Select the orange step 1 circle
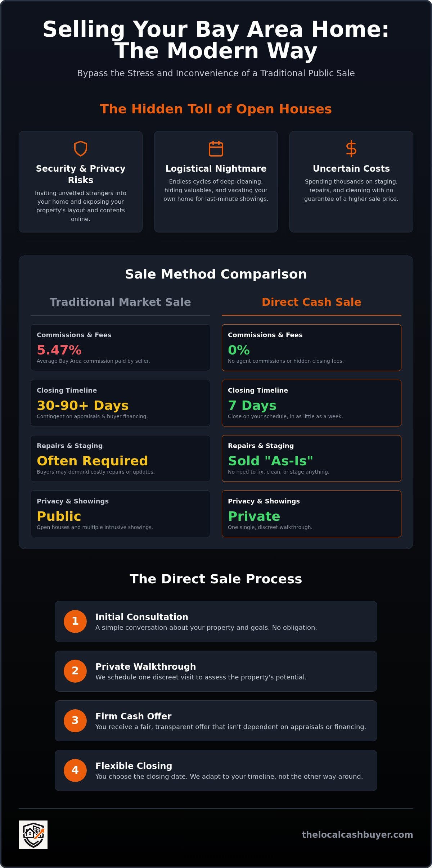This screenshot has height=868, width=432. point(75,621)
